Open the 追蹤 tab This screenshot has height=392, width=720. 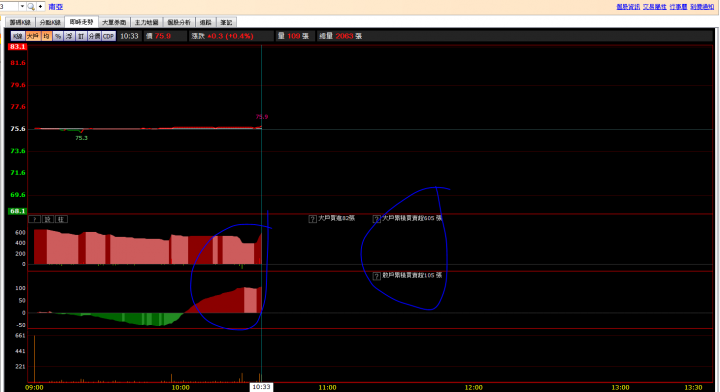pyautogui.click(x=205, y=22)
